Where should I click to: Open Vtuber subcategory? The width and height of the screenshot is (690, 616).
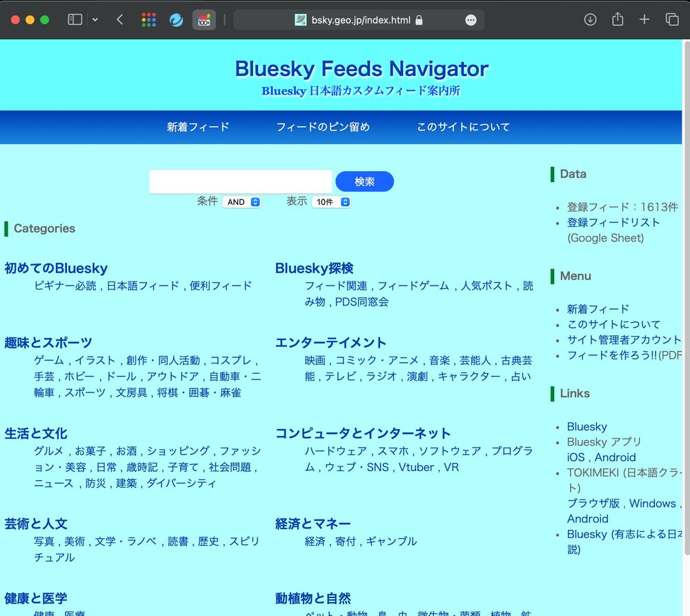(x=416, y=467)
